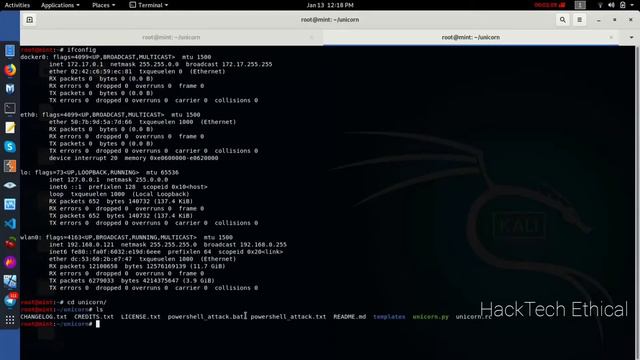
Task: Click the 'inet 192.168.0.121' address line
Action: [x=168, y=244]
